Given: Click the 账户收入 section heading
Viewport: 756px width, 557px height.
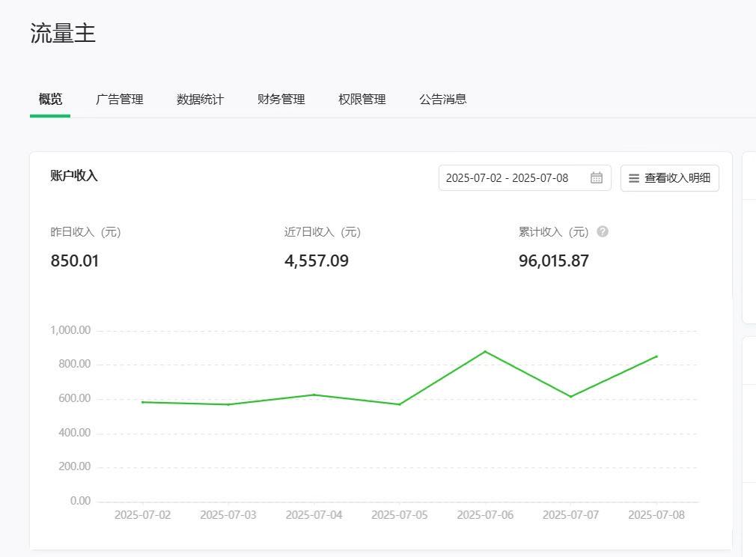Looking at the screenshot, I should click(x=74, y=175).
